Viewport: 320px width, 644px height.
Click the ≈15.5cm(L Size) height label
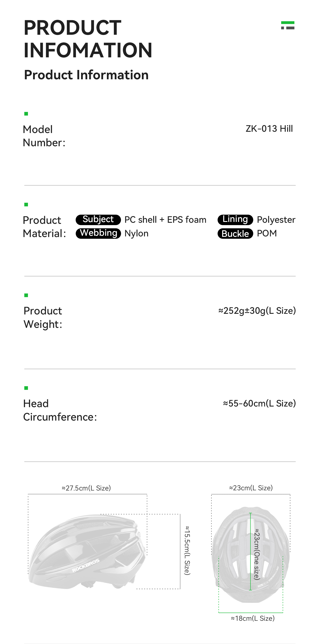[x=187, y=550]
